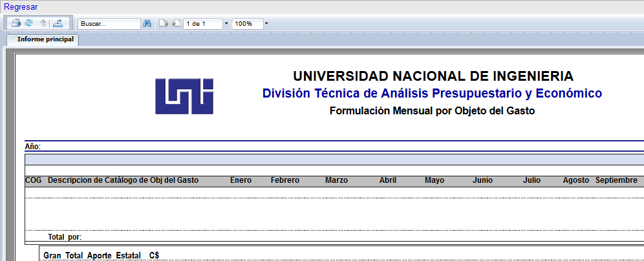Click the Abril column header

tap(388, 180)
